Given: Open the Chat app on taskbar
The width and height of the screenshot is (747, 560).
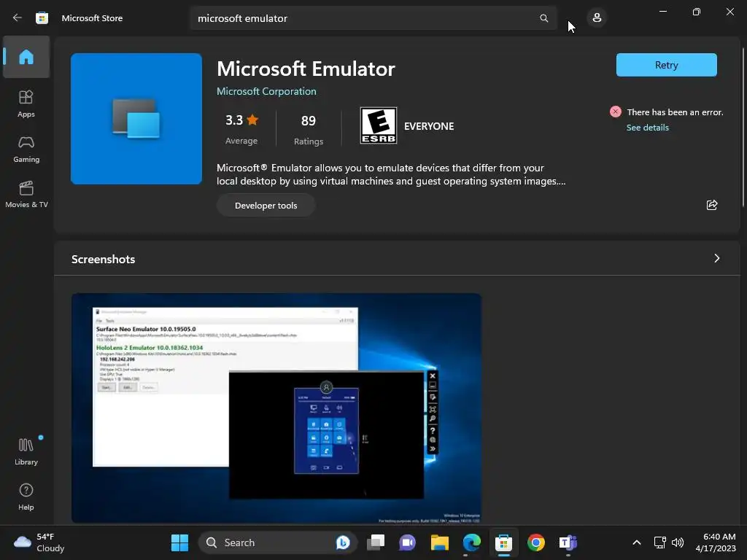Looking at the screenshot, I should [x=407, y=542].
